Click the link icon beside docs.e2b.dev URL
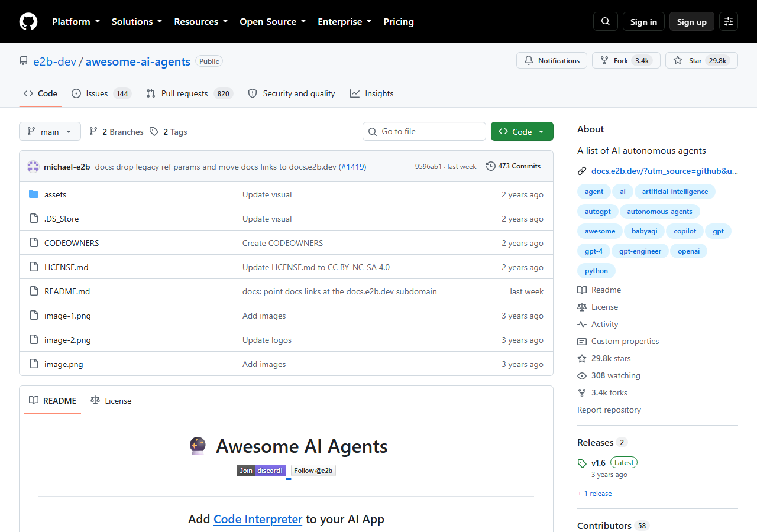The image size is (757, 532). (x=582, y=171)
